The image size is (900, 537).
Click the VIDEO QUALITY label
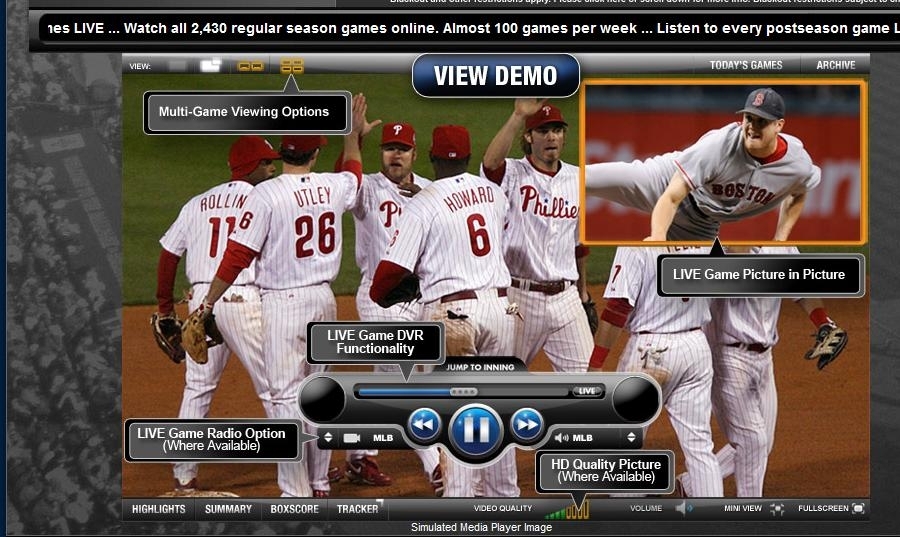click(503, 508)
